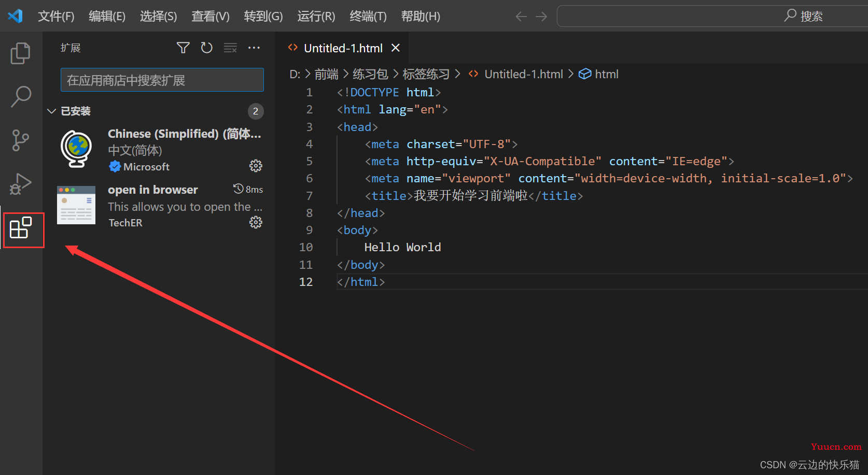Refresh the extensions list
The height and width of the screenshot is (475, 868).
click(207, 48)
